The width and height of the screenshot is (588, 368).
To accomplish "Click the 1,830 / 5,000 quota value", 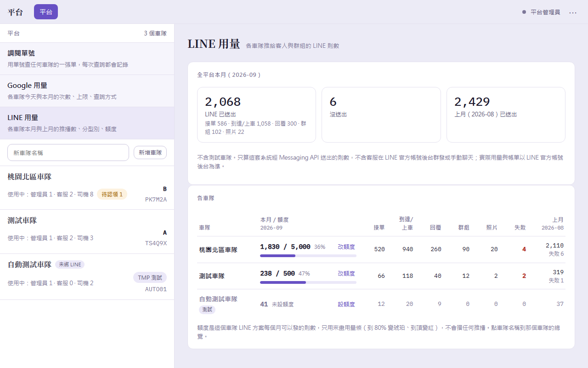I will point(285,247).
